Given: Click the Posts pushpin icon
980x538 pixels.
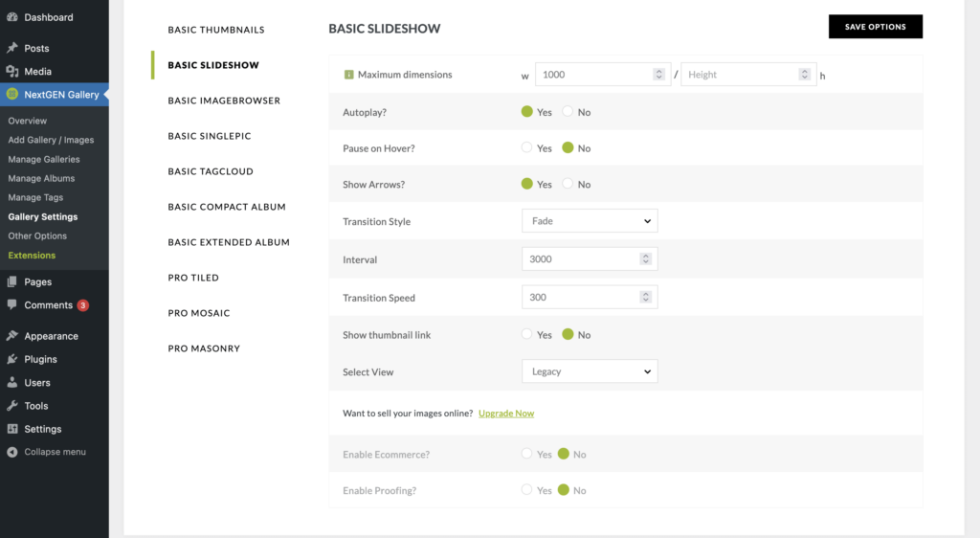Looking at the screenshot, I should 11,48.
